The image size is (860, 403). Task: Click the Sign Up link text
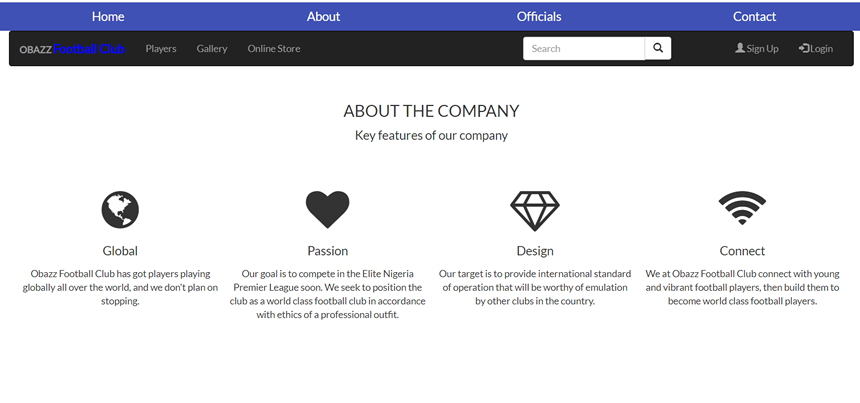coord(763,49)
